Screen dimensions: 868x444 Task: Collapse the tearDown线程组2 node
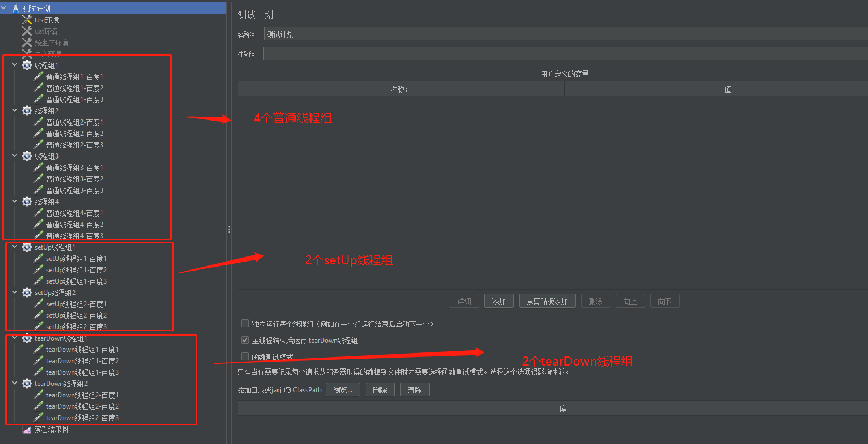coord(15,384)
